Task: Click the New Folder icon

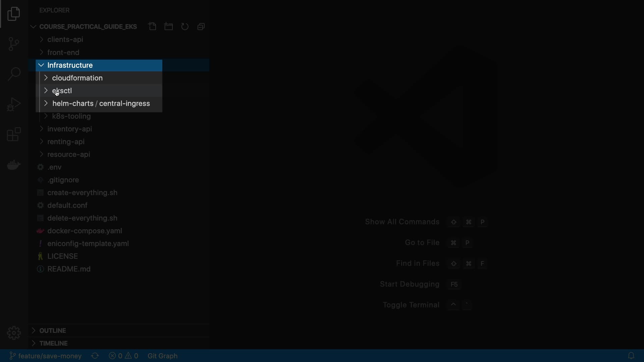Action: [x=169, y=26]
